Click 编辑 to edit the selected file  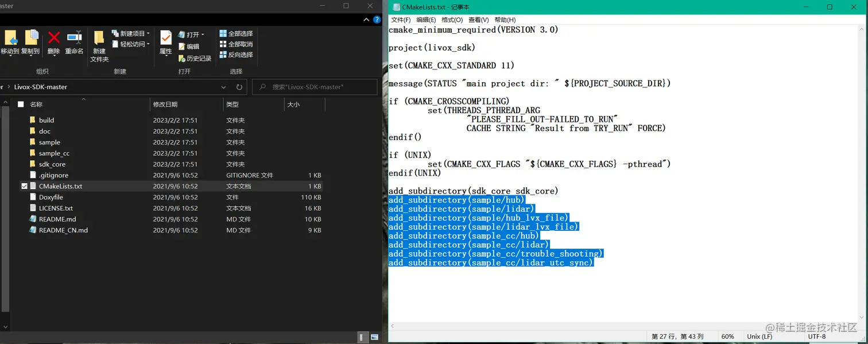pyautogui.click(x=192, y=46)
